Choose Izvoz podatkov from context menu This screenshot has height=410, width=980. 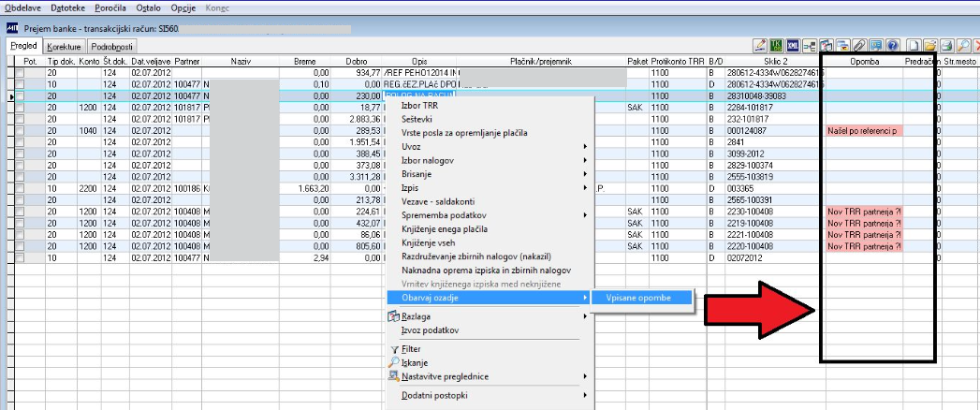tap(490, 330)
